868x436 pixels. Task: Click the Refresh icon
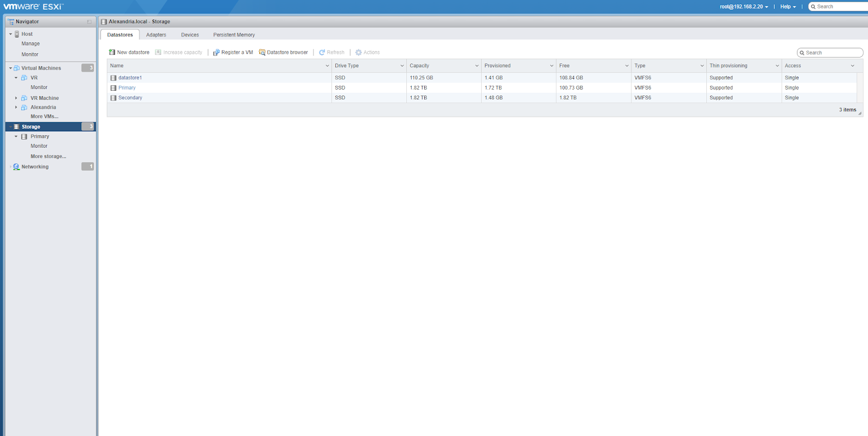click(322, 52)
